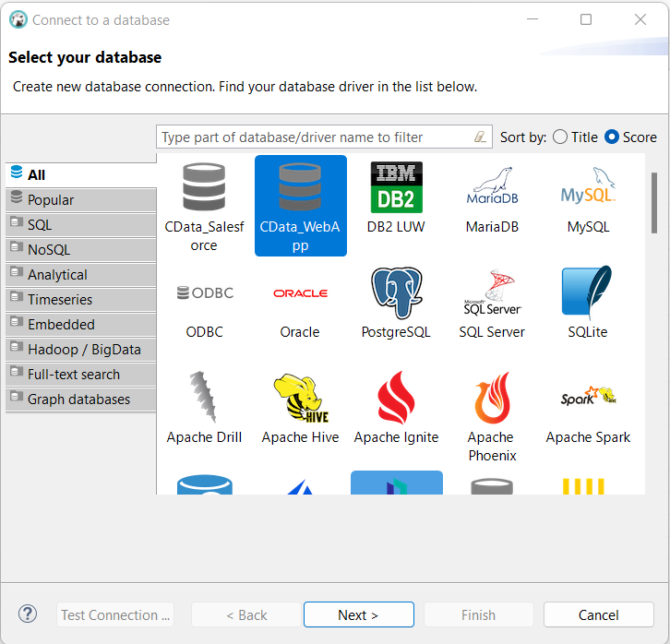Image resolution: width=670 pixels, height=644 pixels.
Task: Pick the SQL Server driver icon
Action: coord(492,293)
